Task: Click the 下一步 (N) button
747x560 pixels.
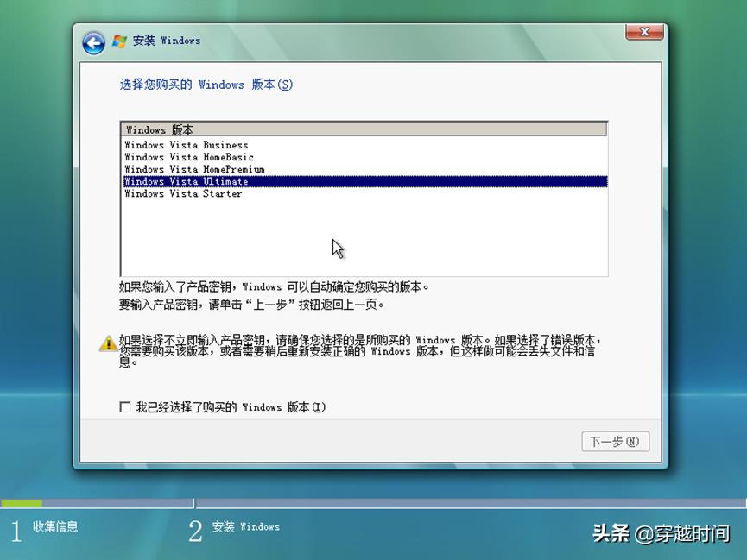Action: (x=615, y=442)
